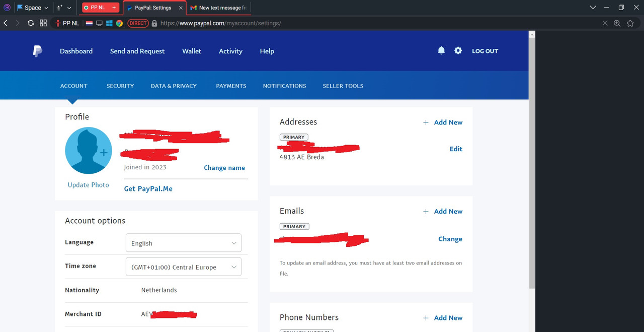Screen dimensions: 644x332
Task: Open the tab list chevron at top right
Action: pyautogui.click(x=593, y=8)
